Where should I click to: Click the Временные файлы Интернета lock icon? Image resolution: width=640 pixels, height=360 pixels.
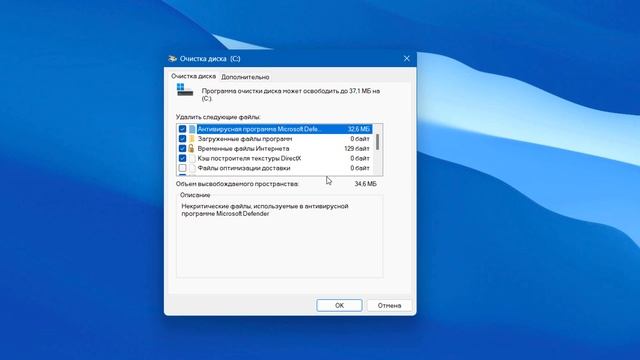(191, 149)
